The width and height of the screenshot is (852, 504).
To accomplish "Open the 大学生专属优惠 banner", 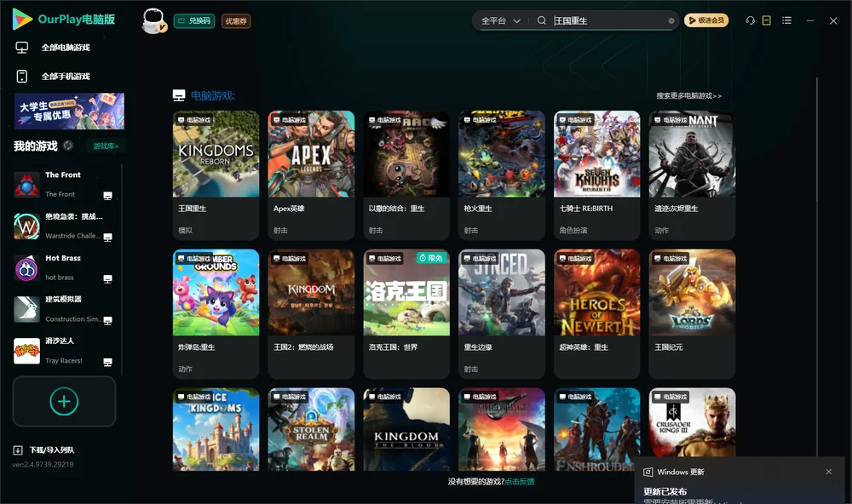I will tap(69, 111).
